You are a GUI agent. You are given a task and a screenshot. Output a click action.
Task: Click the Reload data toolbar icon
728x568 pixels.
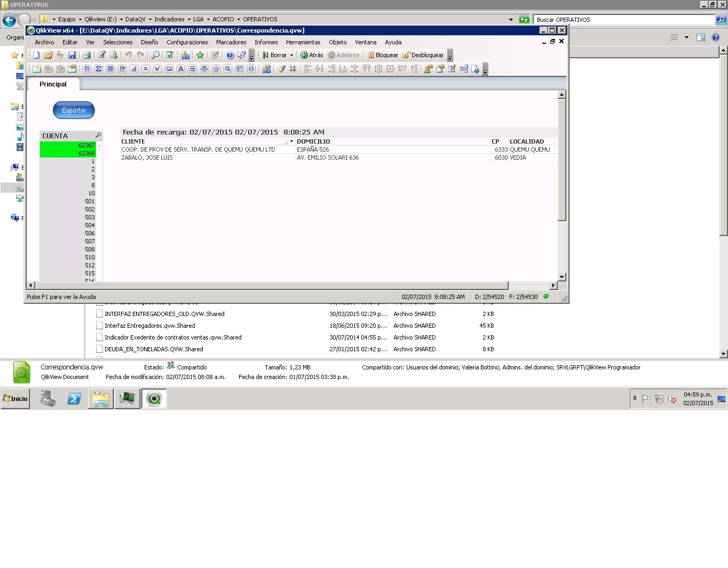click(x=114, y=55)
